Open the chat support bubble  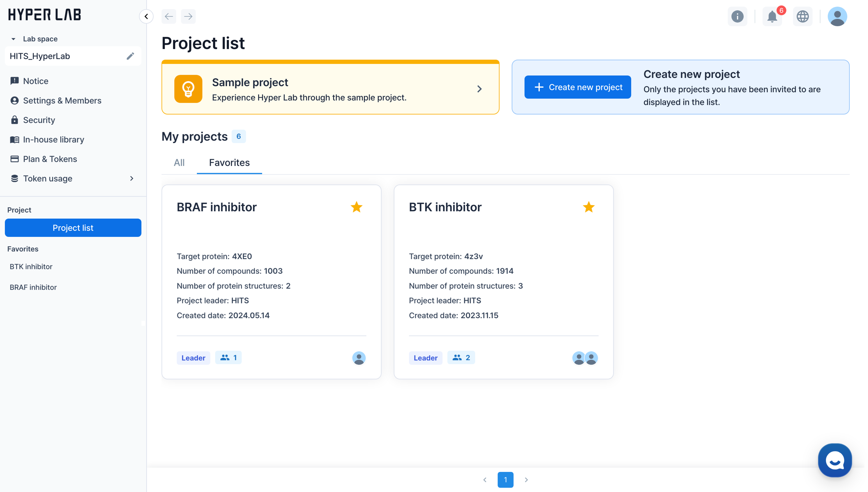(x=835, y=460)
